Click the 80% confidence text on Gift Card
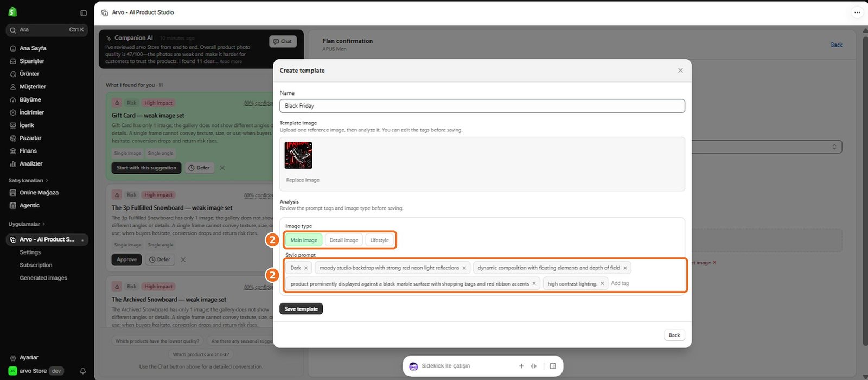868x380 pixels. 258,104
